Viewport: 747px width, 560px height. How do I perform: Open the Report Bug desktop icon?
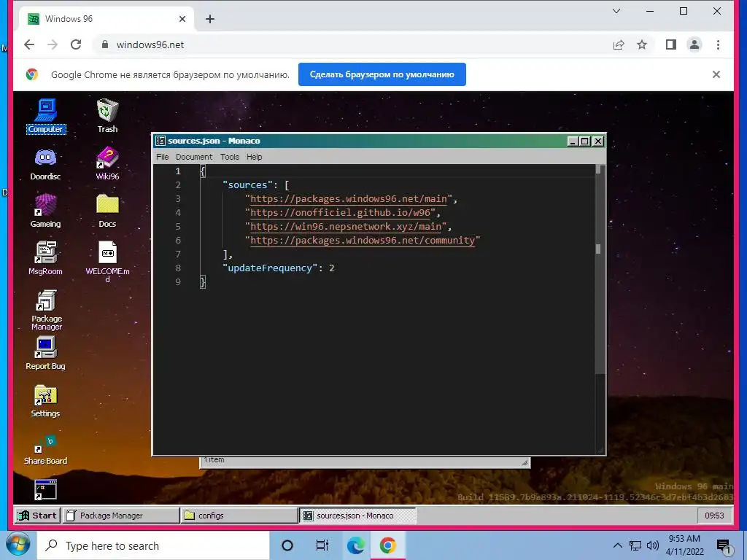[x=45, y=354]
